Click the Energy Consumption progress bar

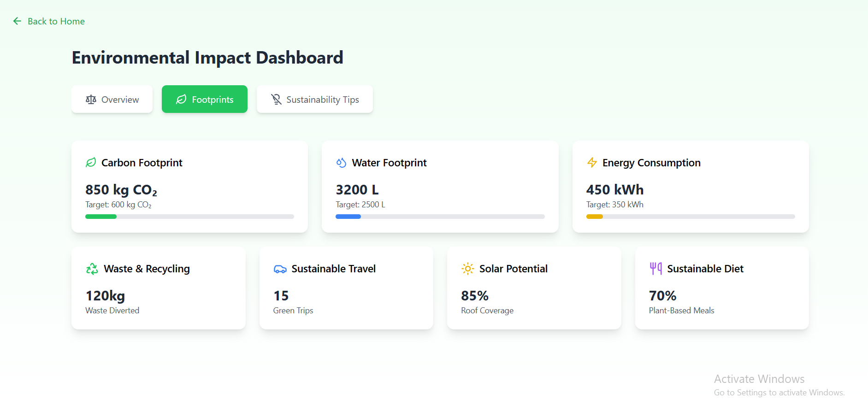coord(690,217)
